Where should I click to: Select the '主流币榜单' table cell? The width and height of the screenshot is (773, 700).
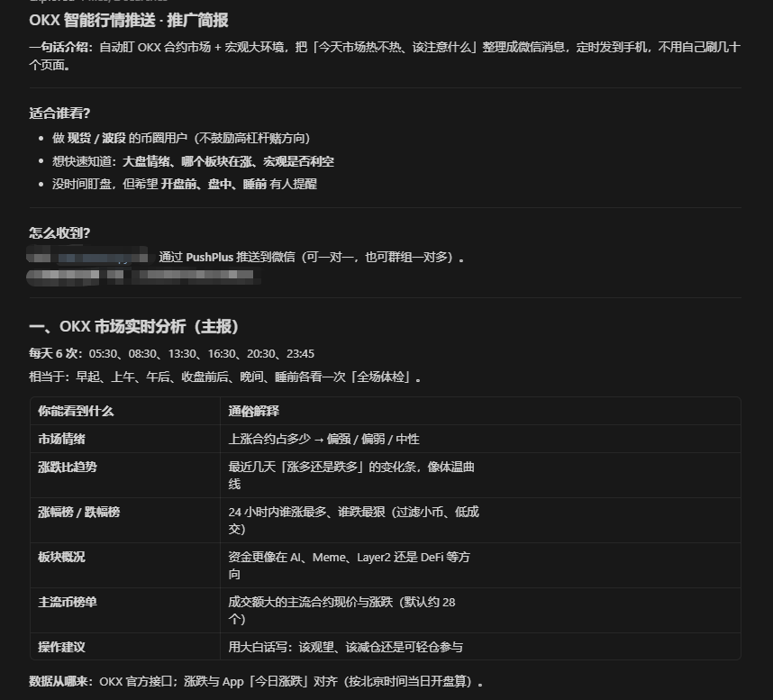(125, 610)
